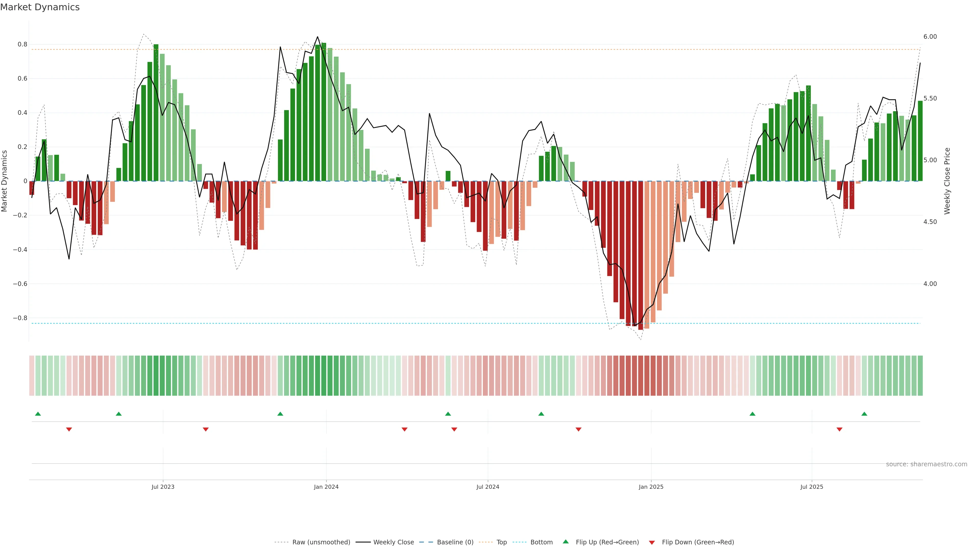Image resolution: width=980 pixels, height=551 pixels.
Task: Click the green Flip Up triangle in legend
Action: coord(566,542)
